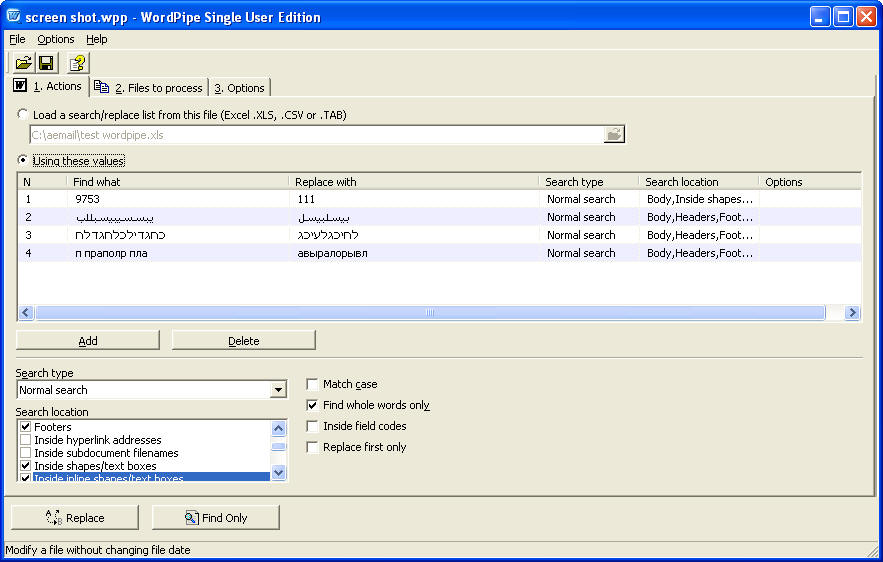Tick the Replace first only checkbox
The image size is (883, 562).
pyautogui.click(x=313, y=447)
